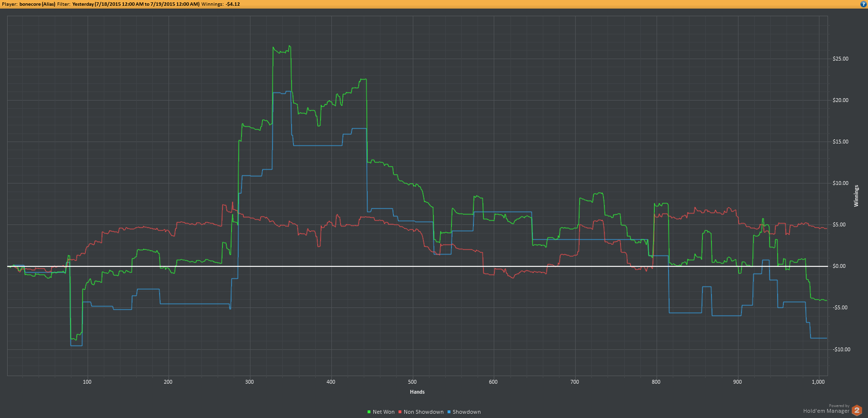This screenshot has height=418, width=868.
Task: Click the "$25.00" y-axis label
Action: pos(840,59)
